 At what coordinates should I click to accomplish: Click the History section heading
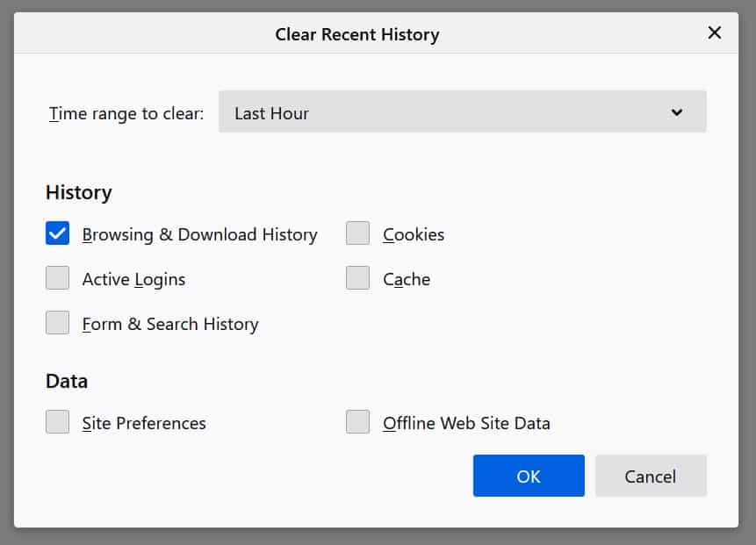click(79, 193)
